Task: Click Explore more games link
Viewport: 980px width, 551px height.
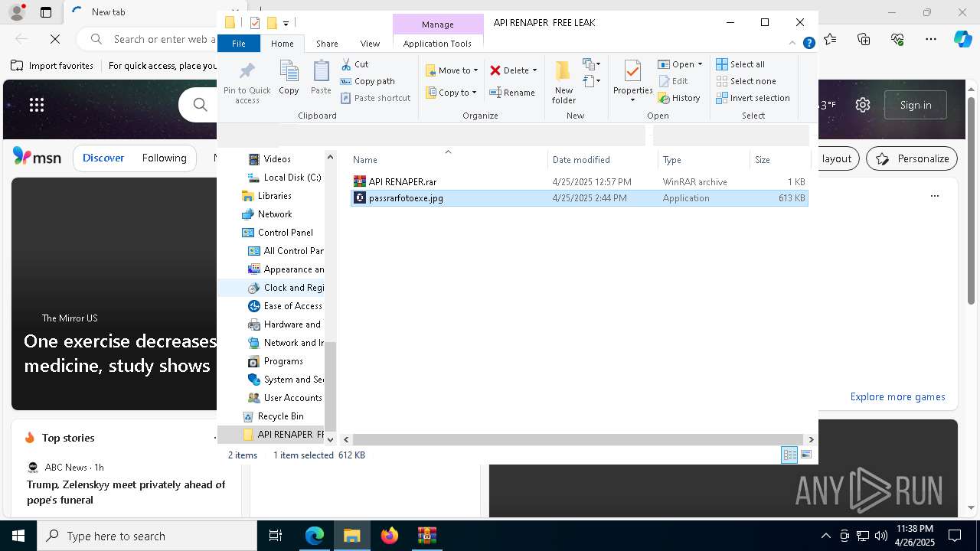Action: 897,396
